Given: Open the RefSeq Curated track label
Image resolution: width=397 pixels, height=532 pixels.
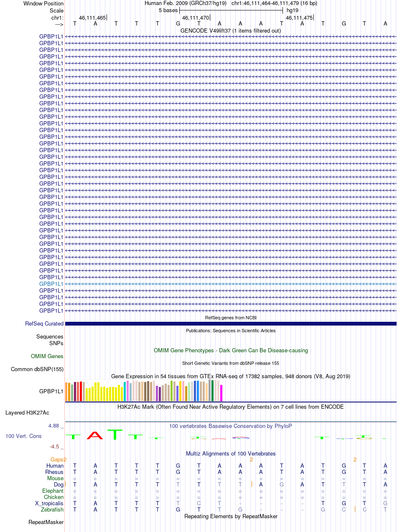Looking at the screenshot, I should (44, 324).
